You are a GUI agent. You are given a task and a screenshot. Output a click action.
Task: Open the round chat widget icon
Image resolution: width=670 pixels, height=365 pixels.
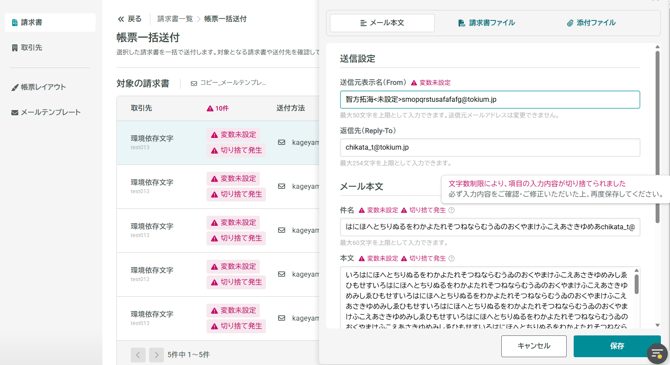[x=657, y=353]
